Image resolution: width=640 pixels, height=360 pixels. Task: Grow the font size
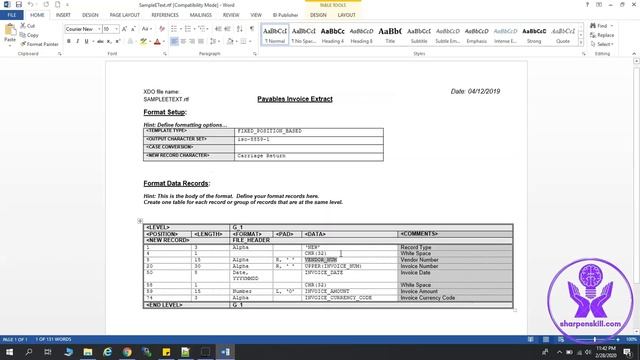point(124,29)
